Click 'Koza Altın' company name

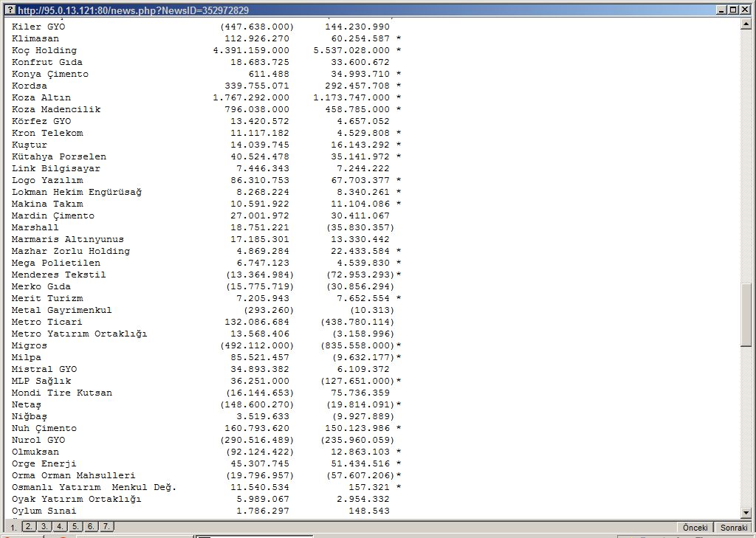click(41, 97)
